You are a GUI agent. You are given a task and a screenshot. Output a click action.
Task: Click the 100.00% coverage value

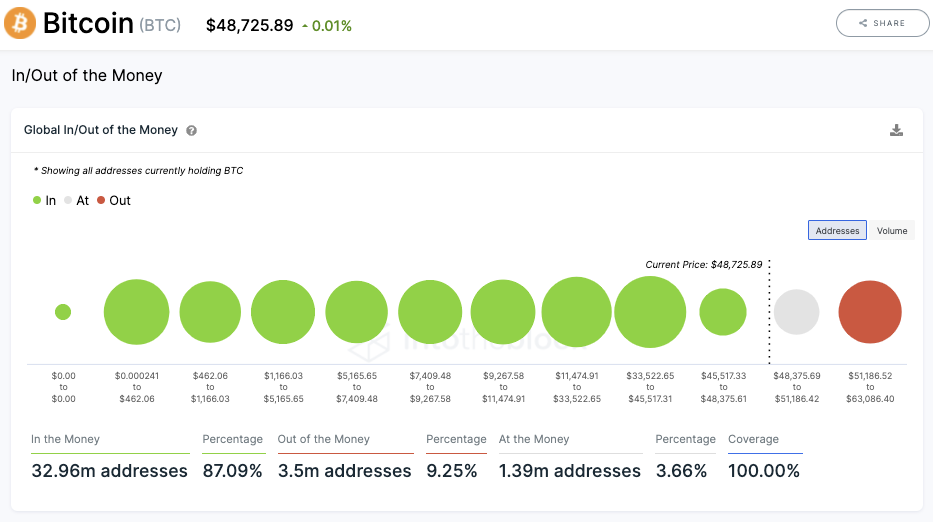764,471
